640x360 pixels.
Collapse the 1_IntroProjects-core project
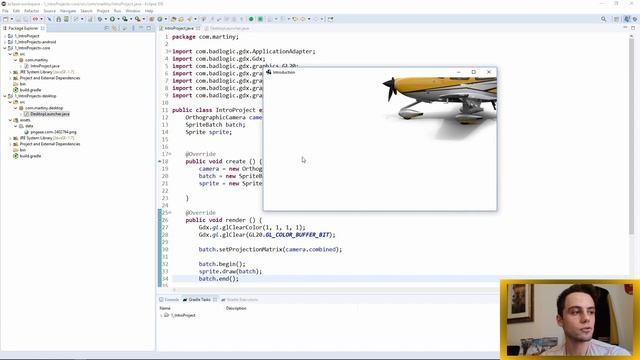click(5, 48)
